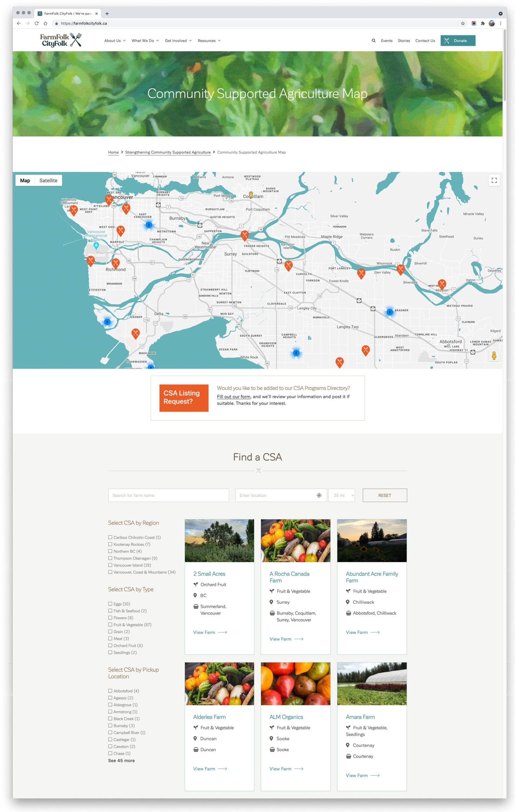The height and width of the screenshot is (812, 515).
Task: Click the farm marker pin on Richmond
Action: (116, 263)
